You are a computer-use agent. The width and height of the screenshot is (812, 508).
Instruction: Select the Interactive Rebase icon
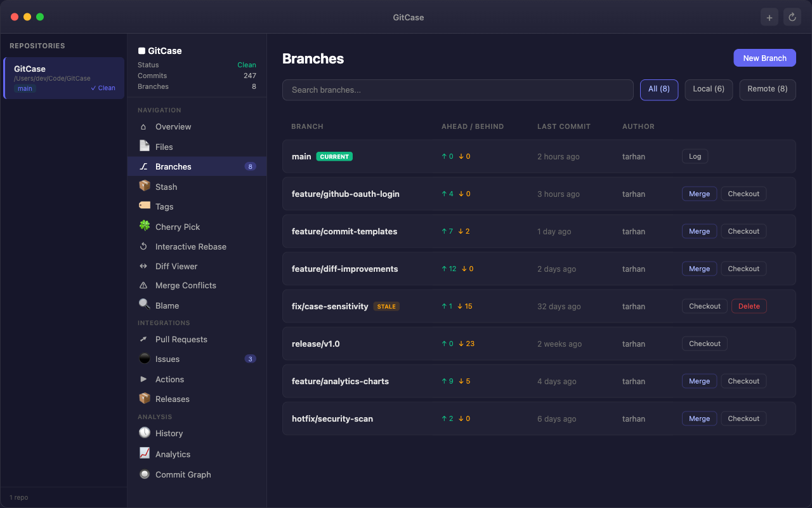point(145,246)
